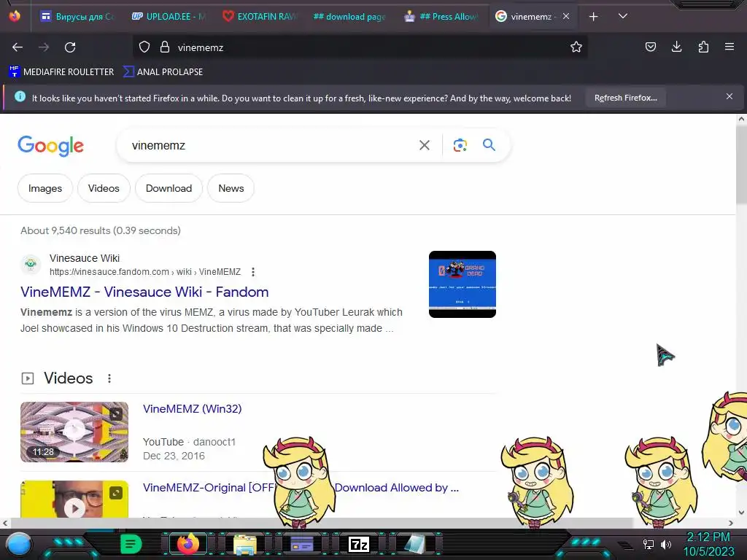Screen dimensions: 747x560
Task: Open more options beside Videos heading
Action: pos(109,378)
